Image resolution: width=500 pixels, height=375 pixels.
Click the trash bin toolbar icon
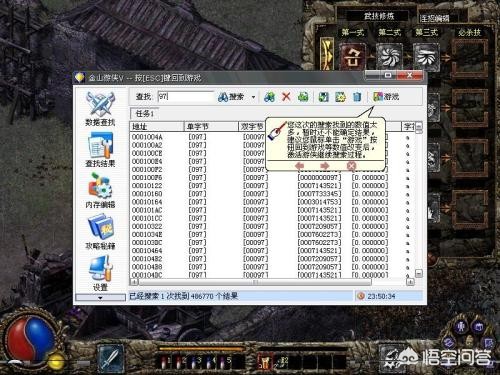click(357, 97)
